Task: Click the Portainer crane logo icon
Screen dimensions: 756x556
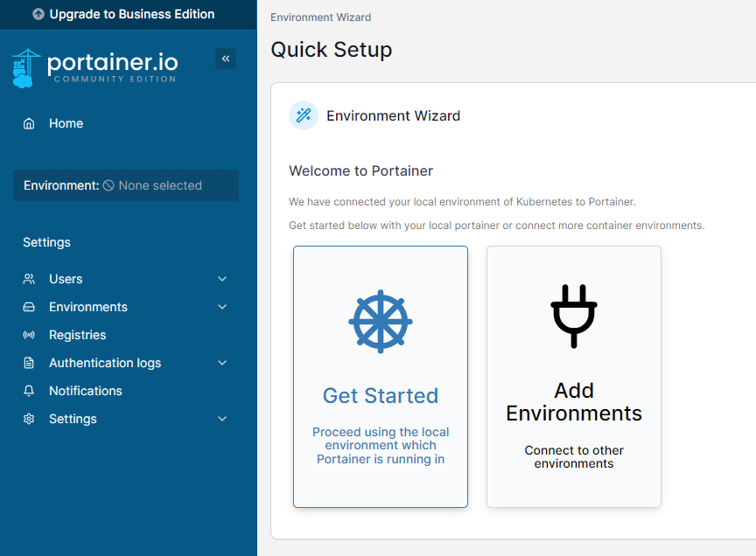Action: (x=25, y=68)
